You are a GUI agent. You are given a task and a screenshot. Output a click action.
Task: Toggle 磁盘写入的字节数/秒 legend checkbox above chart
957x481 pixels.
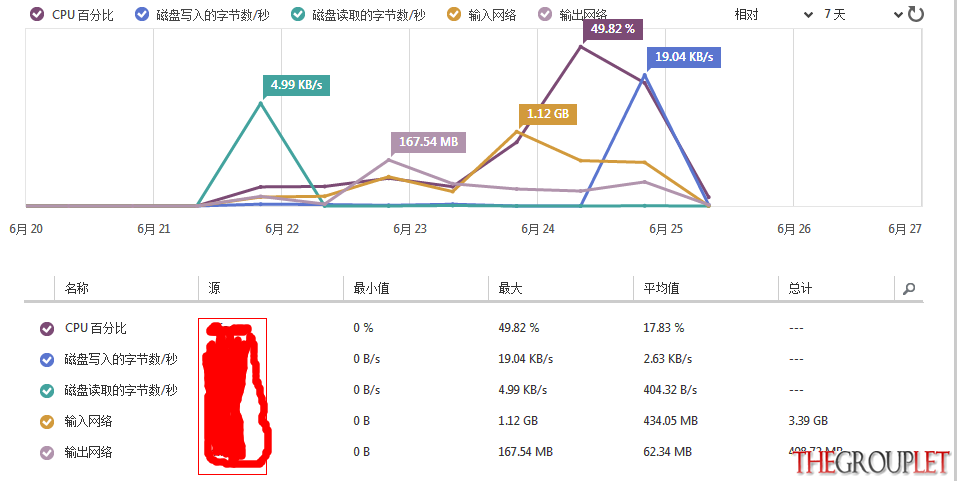142,15
